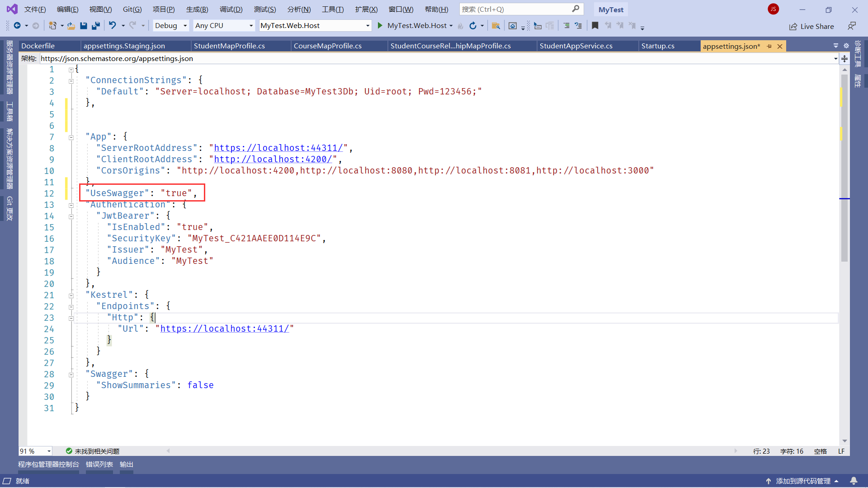Toggle bookmark with the bookmark icon
This screenshot has height=488, width=868.
595,26
